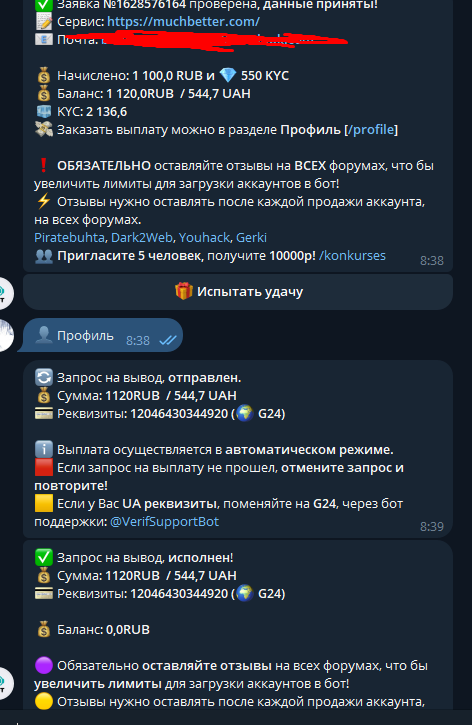Screen dimensions: 472x725
Task: Open user avatar next to Профиль message
Action: pyautogui.click(x=4, y=335)
